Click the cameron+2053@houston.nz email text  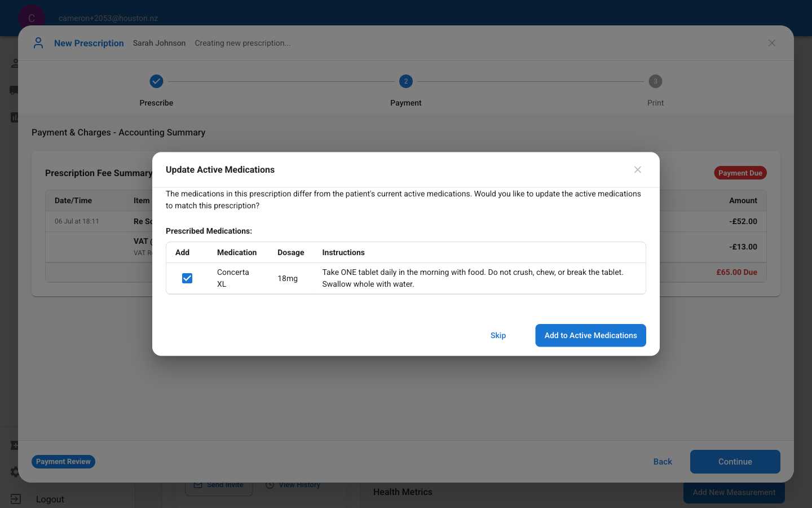pyautogui.click(x=108, y=18)
